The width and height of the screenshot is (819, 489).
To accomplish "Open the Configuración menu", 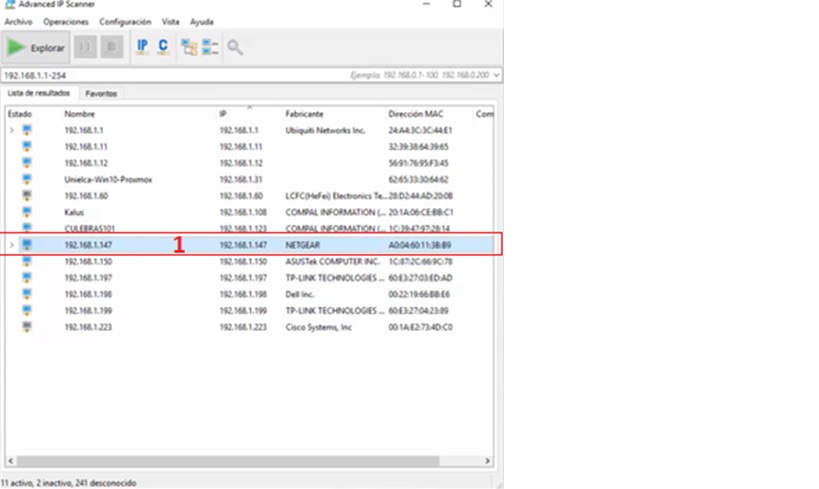I will [125, 22].
